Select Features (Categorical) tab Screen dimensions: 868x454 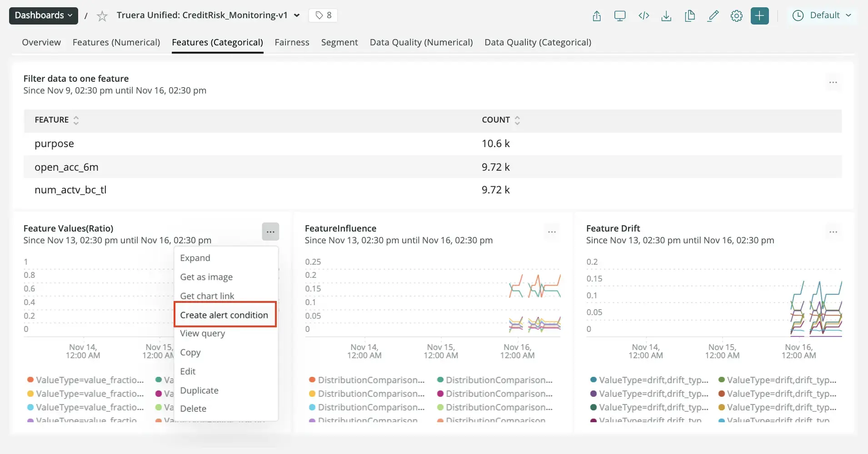pos(217,42)
